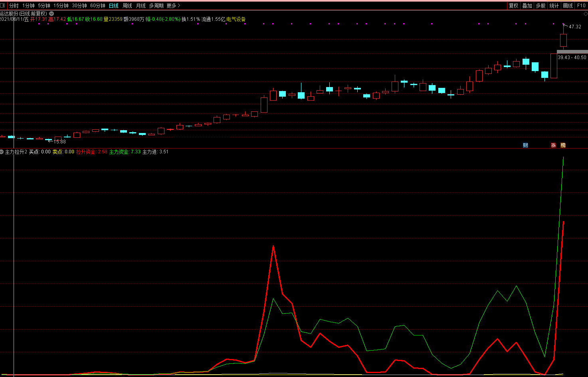Viewport: 588px width, 377px height.
Task: Click the 电气设备 sector label
Action: [x=236, y=19]
